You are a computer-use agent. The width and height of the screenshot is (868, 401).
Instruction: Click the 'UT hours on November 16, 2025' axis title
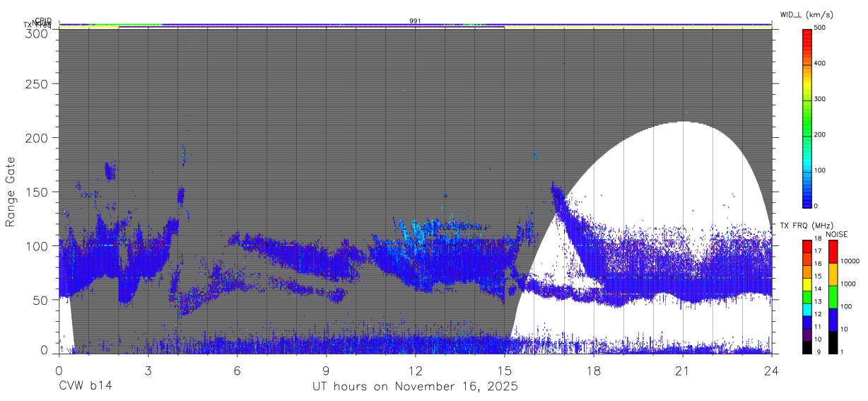[x=415, y=388]
